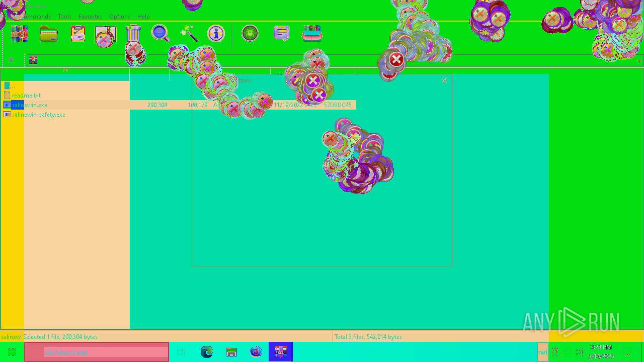Select readme.txt in the file list
644x362 pixels.
26,96
